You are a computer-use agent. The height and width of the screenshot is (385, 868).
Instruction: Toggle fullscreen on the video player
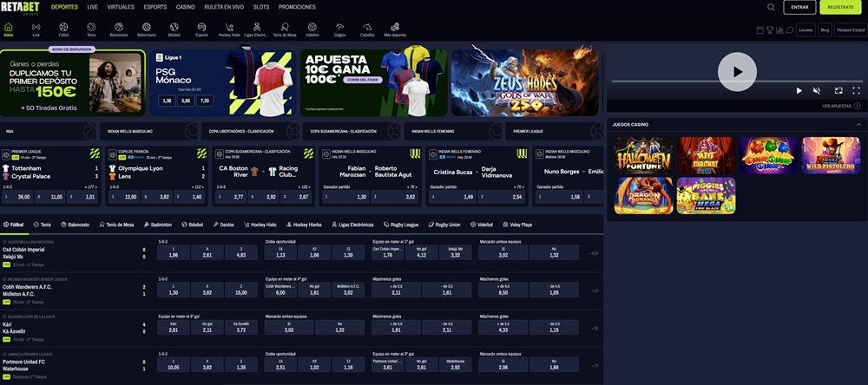tap(857, 90)
